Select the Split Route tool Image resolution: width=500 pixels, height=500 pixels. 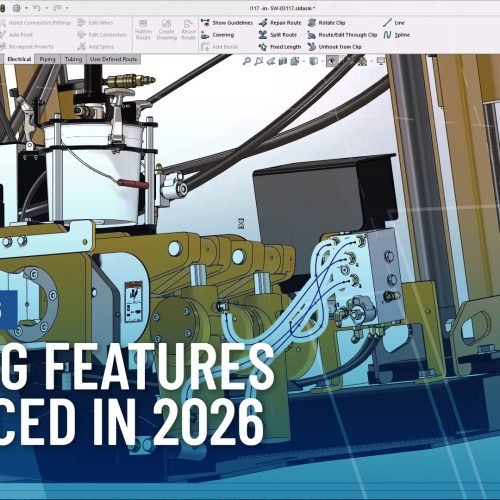tap(278, 35)
